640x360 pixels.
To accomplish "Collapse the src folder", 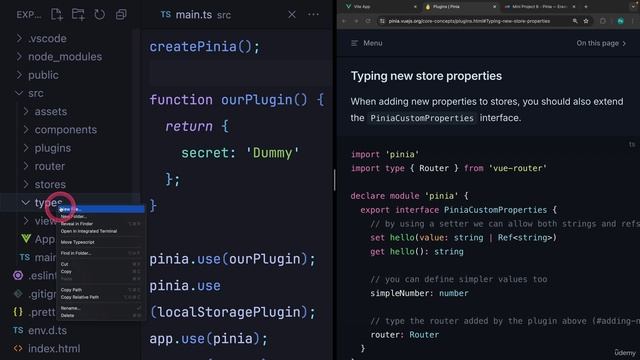I will (19, 93).
